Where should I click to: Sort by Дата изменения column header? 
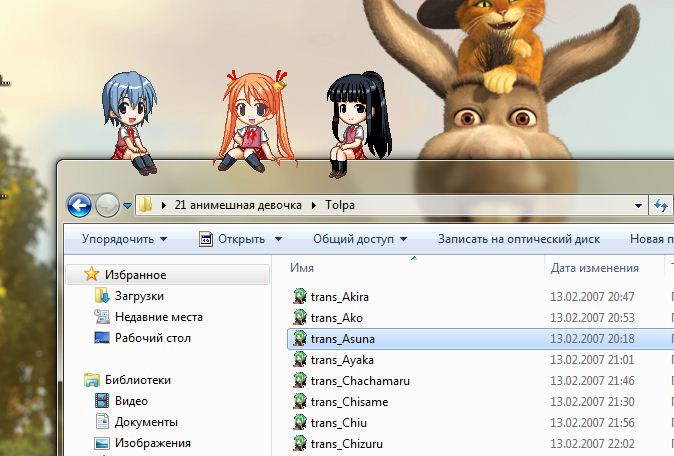594,268
